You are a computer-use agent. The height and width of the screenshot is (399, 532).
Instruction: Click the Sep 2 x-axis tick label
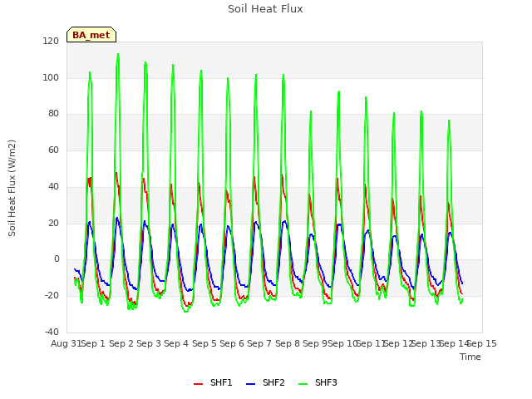pyautogui.click(x=121, y=343)
